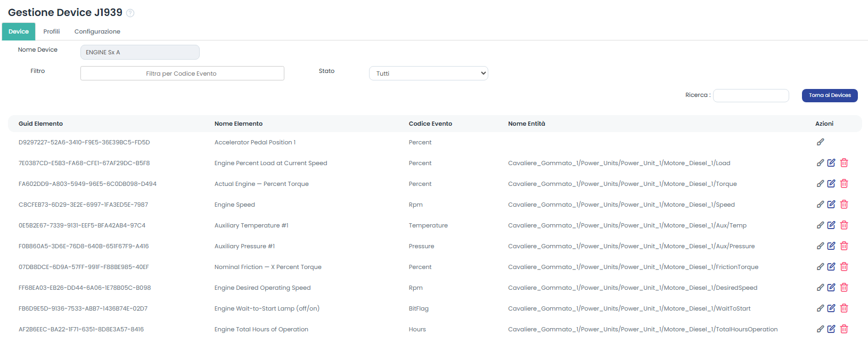Viewport: 868px width, 350px height.
Task: Edit the Engine Desired Operating Speed entry
Action: coord(831,288)
